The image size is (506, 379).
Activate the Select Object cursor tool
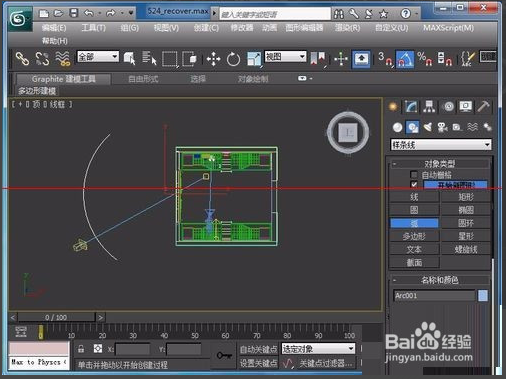pyautogui.click(x=130, y=59)
